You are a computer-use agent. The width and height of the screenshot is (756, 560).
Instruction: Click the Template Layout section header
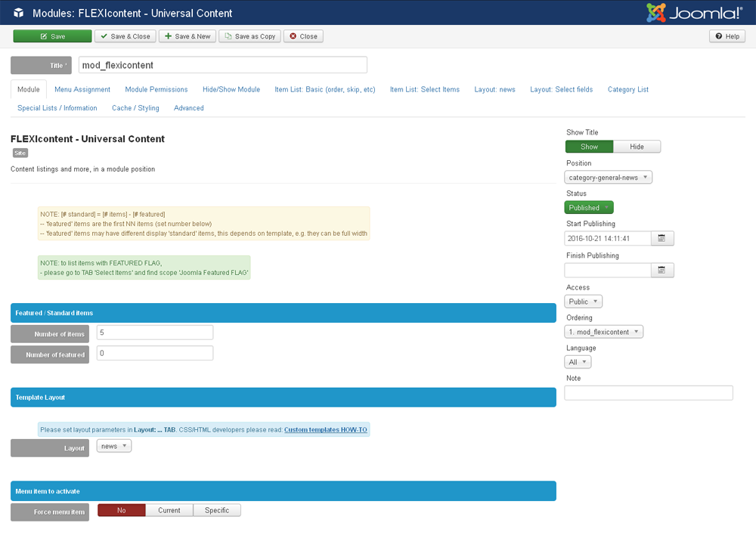[x=283, y=397]
